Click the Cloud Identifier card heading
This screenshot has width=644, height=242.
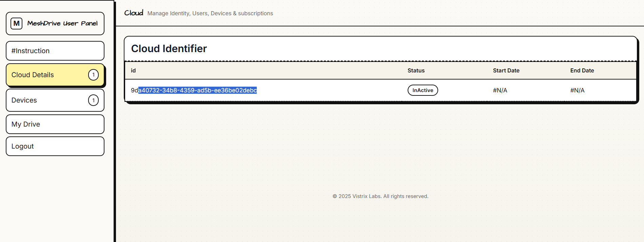coord(169,49)
